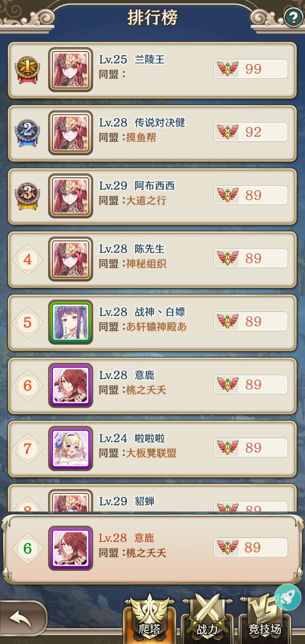Open 战神丶白嫖 purple-haired avatar
The width and height of the screenshot is (305, 644).
click(x=71, y=322)
